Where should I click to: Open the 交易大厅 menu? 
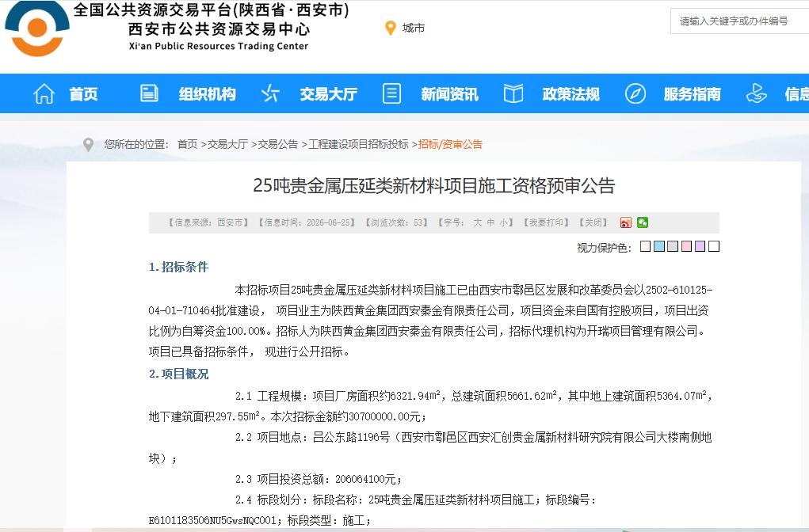[328, 94]
